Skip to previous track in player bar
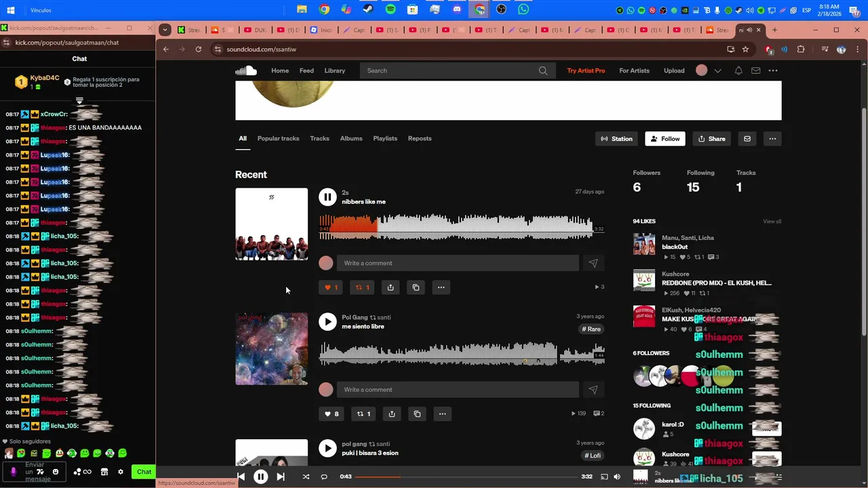Screen dimensions: 868x488 [241, 476]
